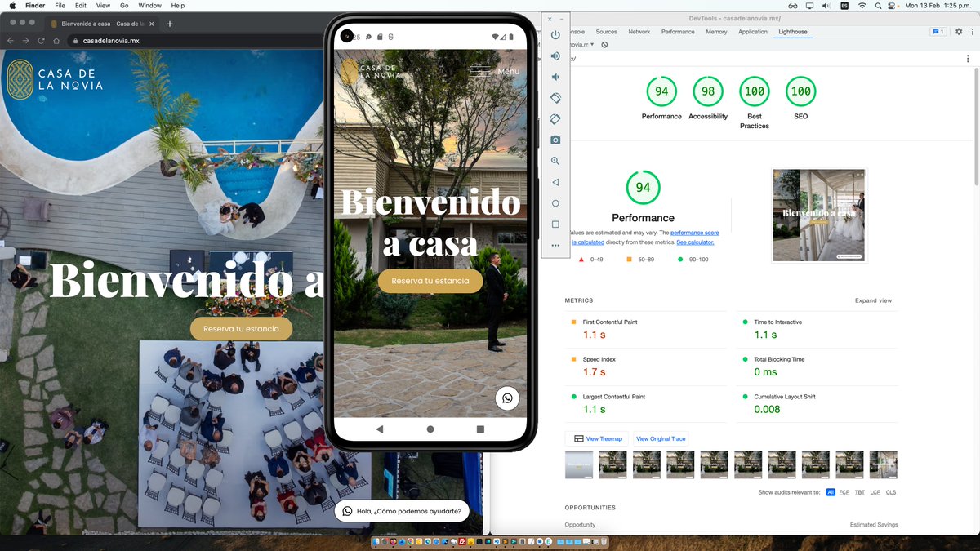Open the Lighthouse report three-dot tools menu
The width and height of the screenshot is (980, 551).
(x=969, y=59)
